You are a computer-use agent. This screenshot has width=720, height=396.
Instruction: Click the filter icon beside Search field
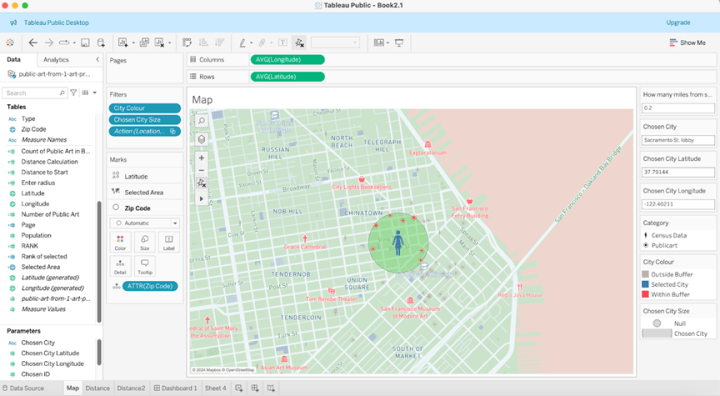click(x=73, y=93)
